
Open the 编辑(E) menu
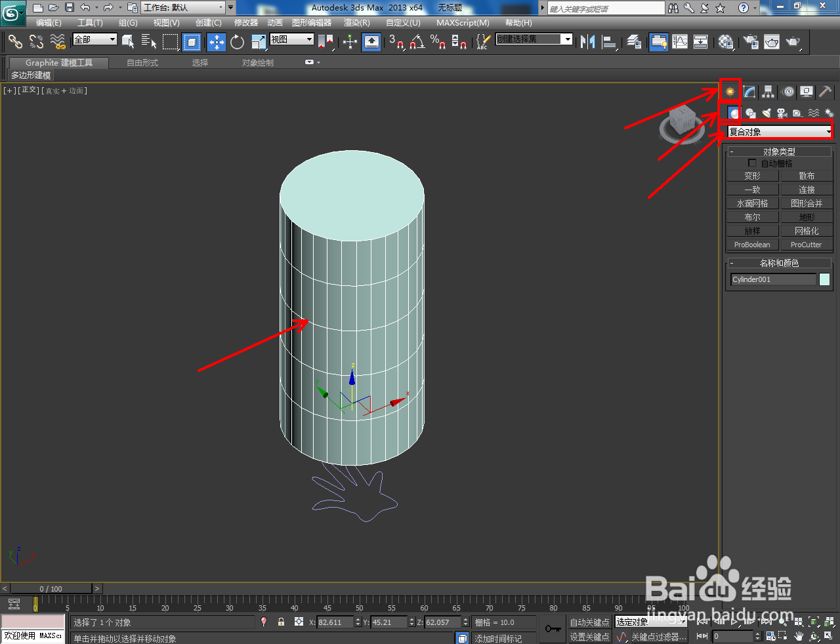49,23
